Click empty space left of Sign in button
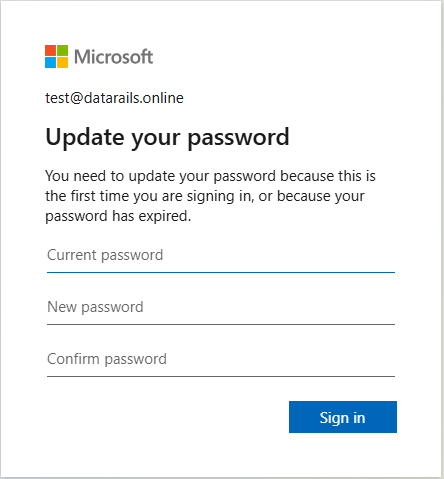Viewport: 444px width, 479px height. pyautogui.click(x=167, y=417)
